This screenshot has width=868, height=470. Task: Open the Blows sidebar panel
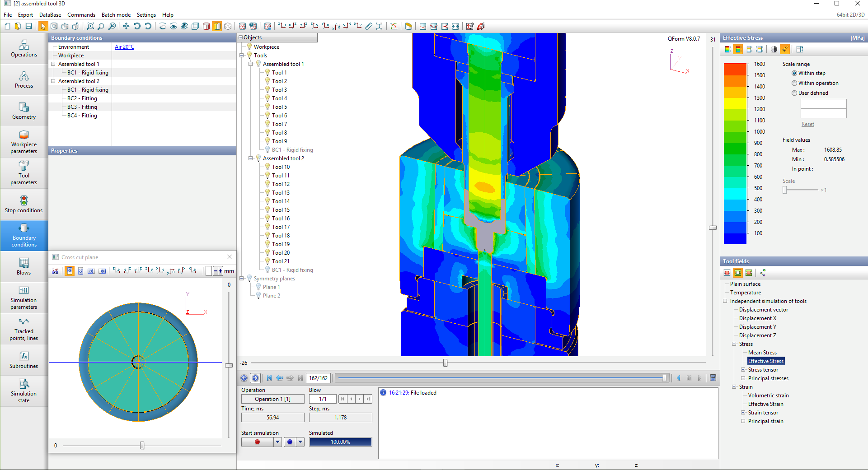[24, 266]
